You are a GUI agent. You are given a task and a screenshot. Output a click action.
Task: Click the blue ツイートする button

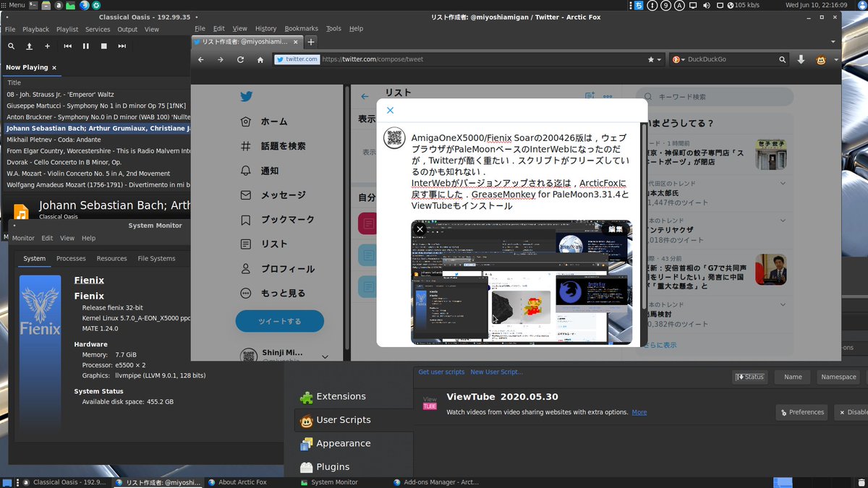280,321
